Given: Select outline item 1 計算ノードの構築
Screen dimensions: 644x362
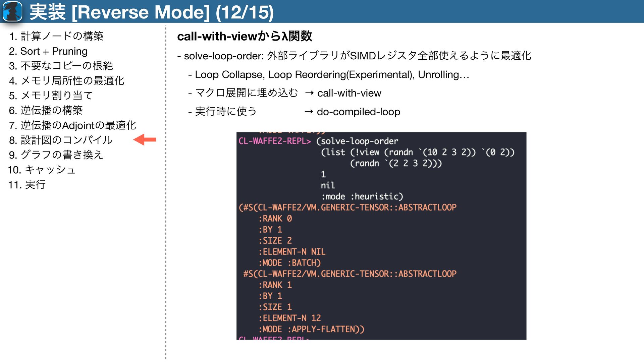Looking at the screenshot, I should pos(56,36).
